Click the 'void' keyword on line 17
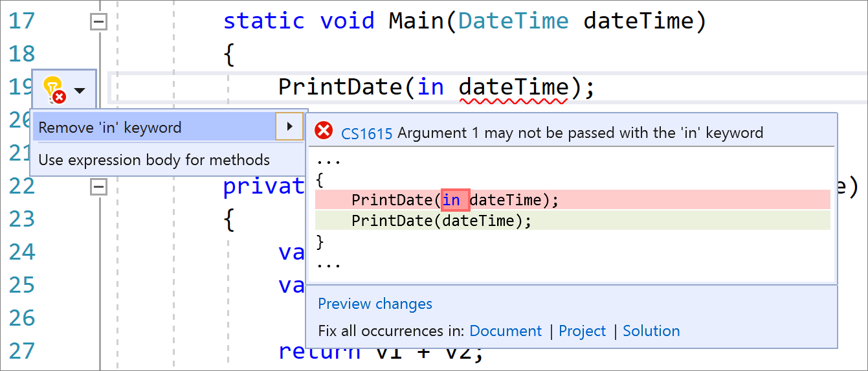Image resolution: width=868 pixels, height=371 pixels. 347,21
